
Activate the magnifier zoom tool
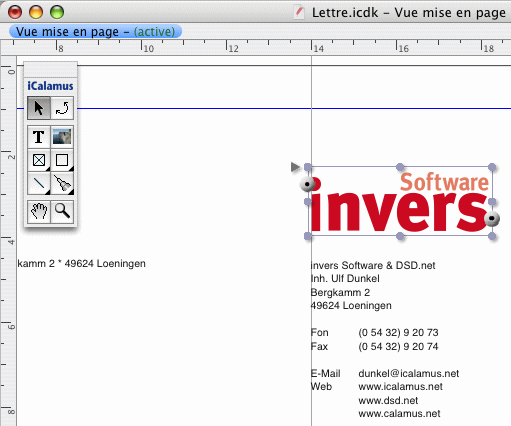coord(62,211)
